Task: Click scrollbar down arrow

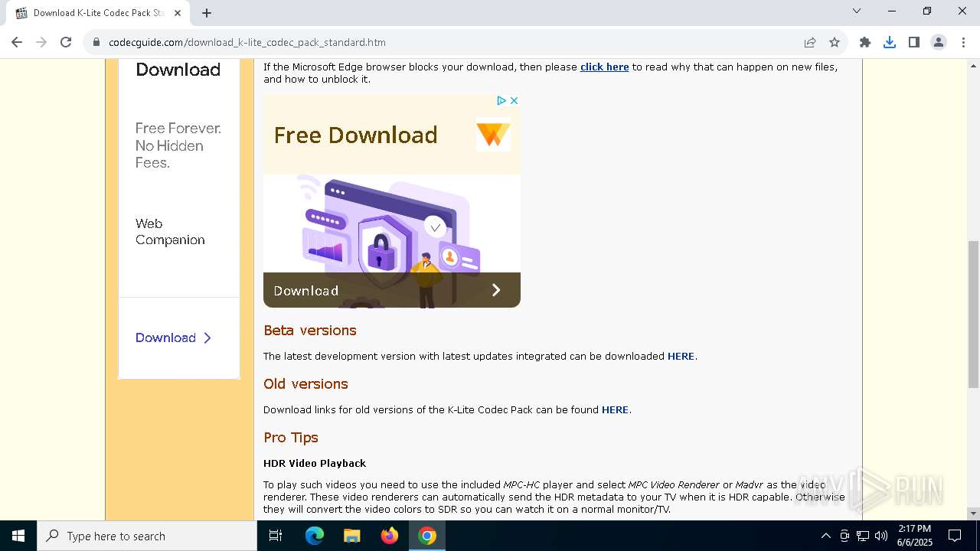Action: pyautogui.click(x=973, y=514)
